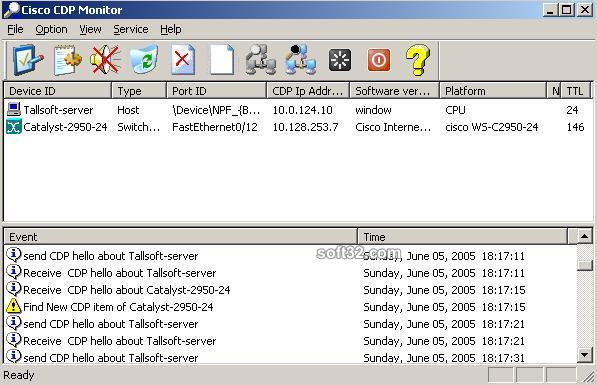
Task: Click IP address 10.128.253.7
Action: [x=305, y=127]
